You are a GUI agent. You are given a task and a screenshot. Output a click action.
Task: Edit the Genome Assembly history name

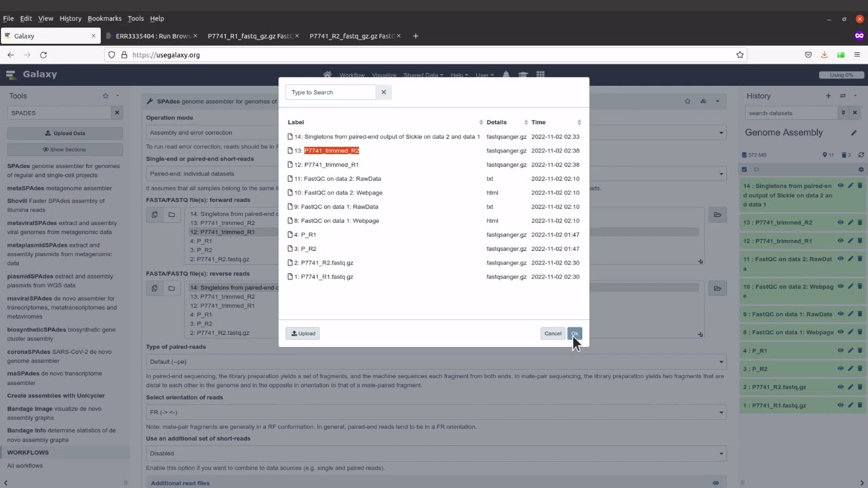(854, 133)
